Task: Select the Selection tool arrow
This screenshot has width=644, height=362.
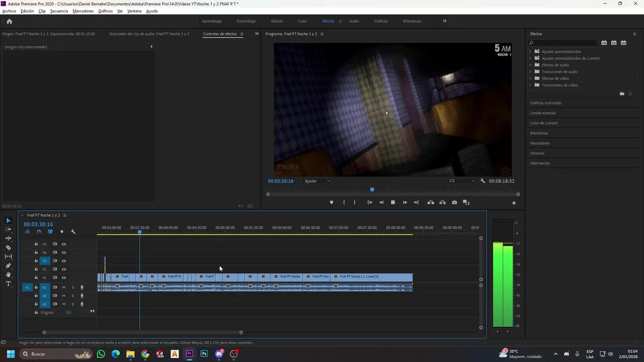Action: tap(8, 220)
